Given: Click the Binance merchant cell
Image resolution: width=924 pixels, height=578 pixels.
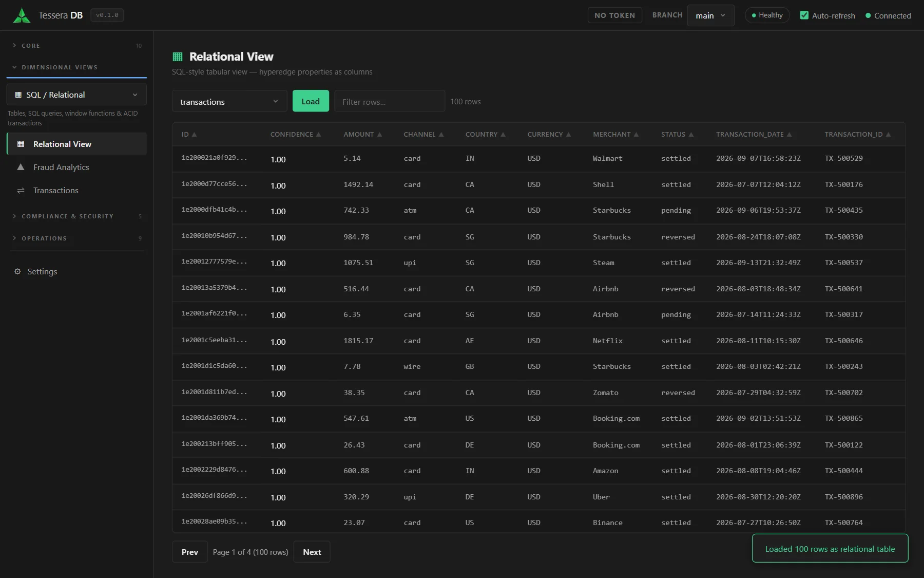Looking at the screenshot, I should [x=607, y=523].
